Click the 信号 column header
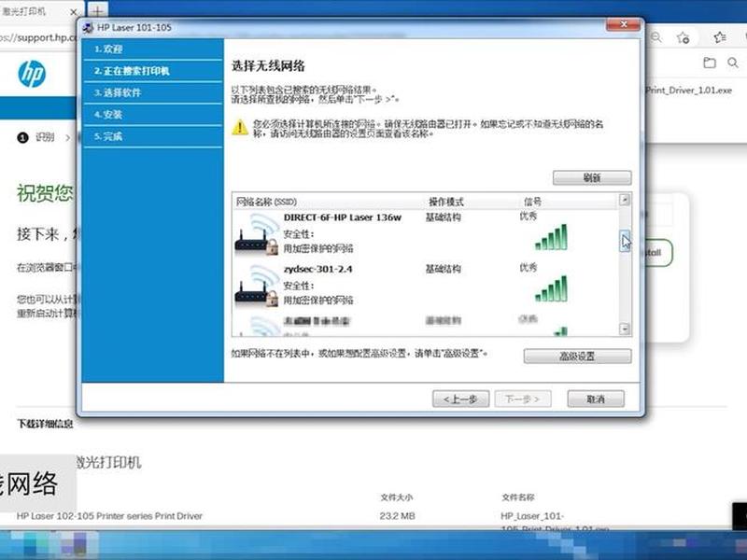Viewport: 747px width, 560px height. [532, 202]
